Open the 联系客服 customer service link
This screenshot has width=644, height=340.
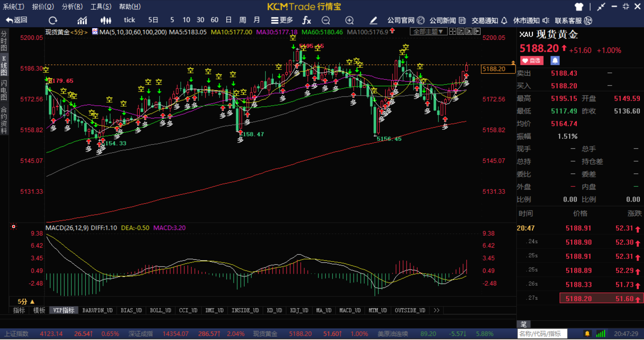click(573, 21)
